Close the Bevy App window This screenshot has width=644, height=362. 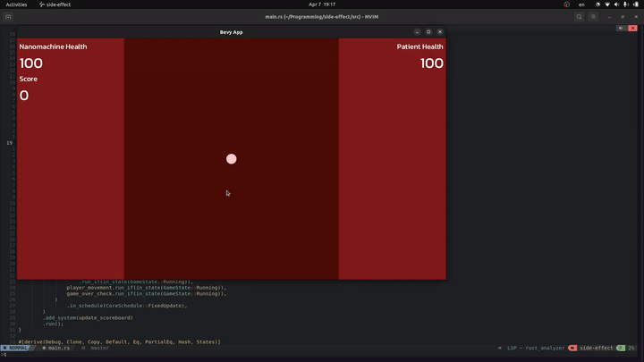click(440, 32)
